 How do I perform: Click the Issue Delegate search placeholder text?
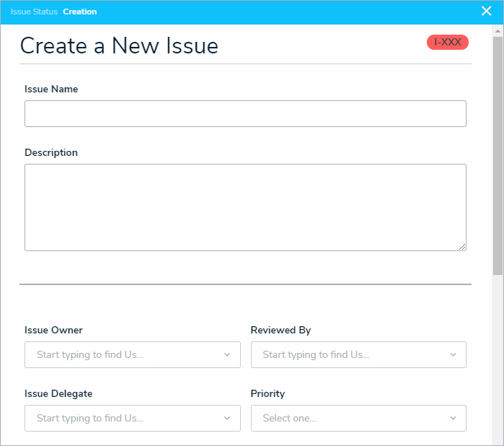(x=90, y=419)
